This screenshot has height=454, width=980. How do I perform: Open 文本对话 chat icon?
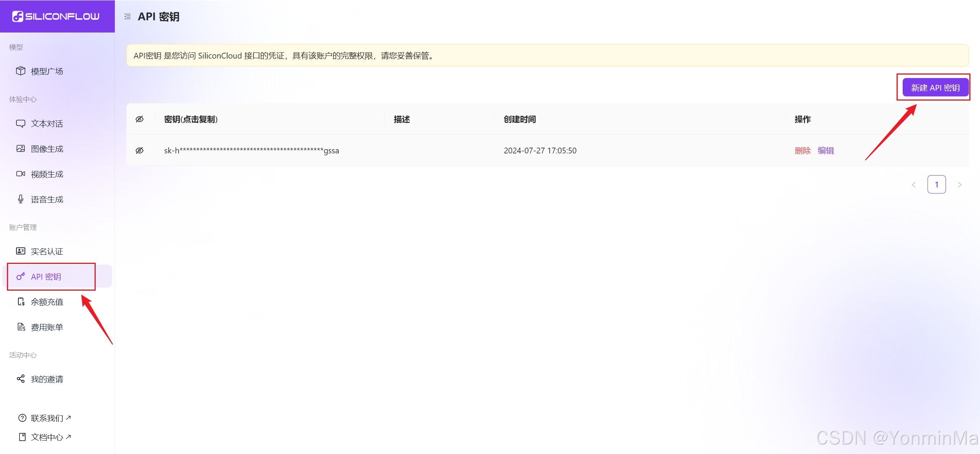[x=21, y=123]
